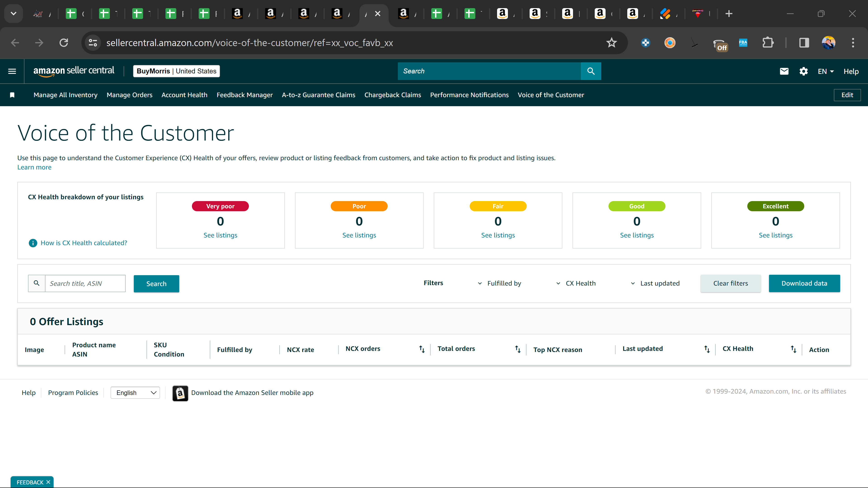Open Chargeback Claims

pyautogui.click(x=393, y=95)
